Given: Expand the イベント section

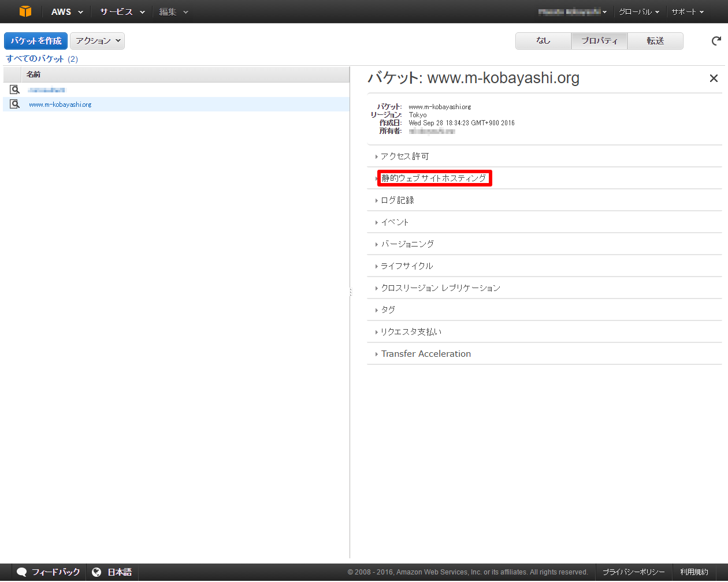Looking at the screenshot, I should [x=544, y=222].
